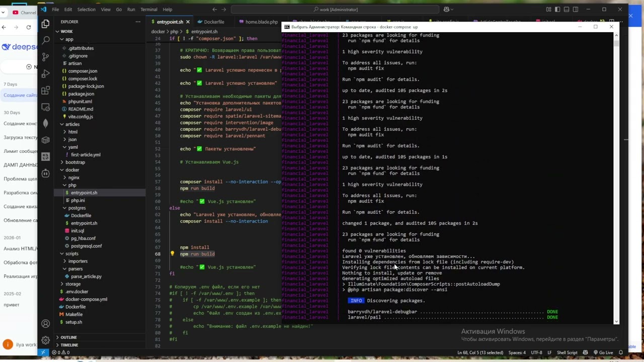Open the Manage gear in activity bar
This screenshot has height=362, width=644.
[x=45, y=340]
